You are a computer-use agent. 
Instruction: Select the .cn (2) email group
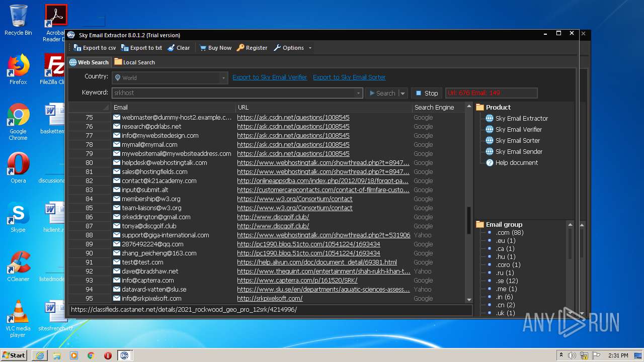pyautogui.click(x=505, y=305)
